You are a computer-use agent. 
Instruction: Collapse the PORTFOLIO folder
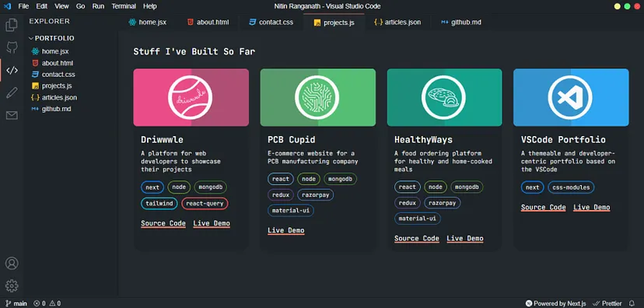click(x=51, y=38)
